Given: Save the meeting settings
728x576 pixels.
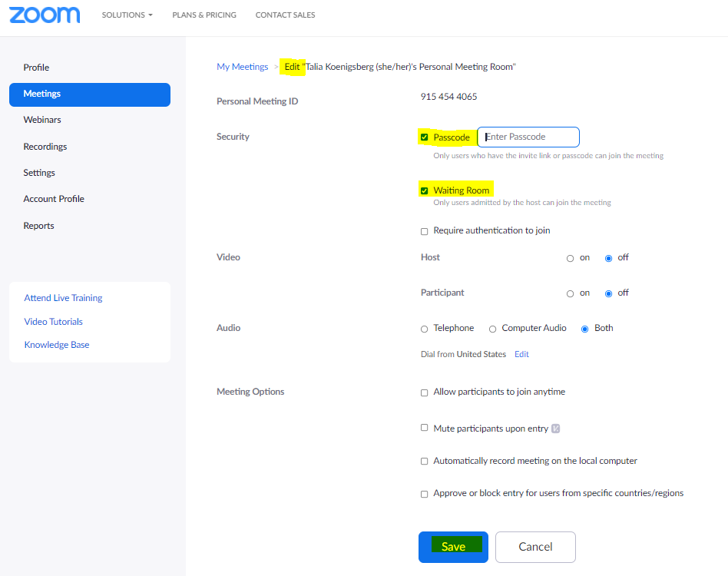Looking at the screenshot, I should [453, 548].
